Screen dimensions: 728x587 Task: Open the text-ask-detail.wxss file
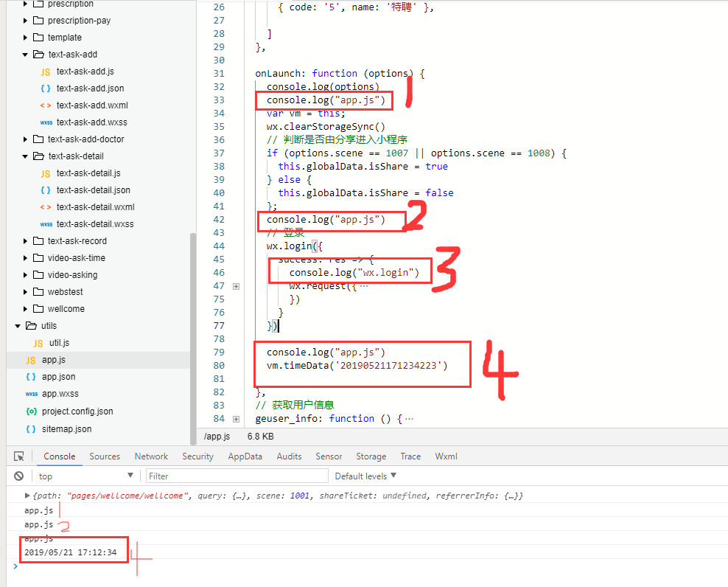click(x=94, y=224)
